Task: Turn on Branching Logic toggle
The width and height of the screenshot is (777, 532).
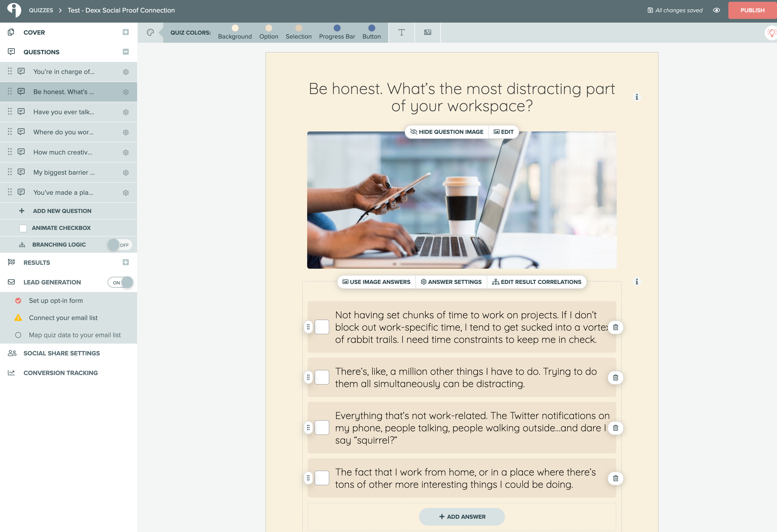Action: [x=119, y=245]
